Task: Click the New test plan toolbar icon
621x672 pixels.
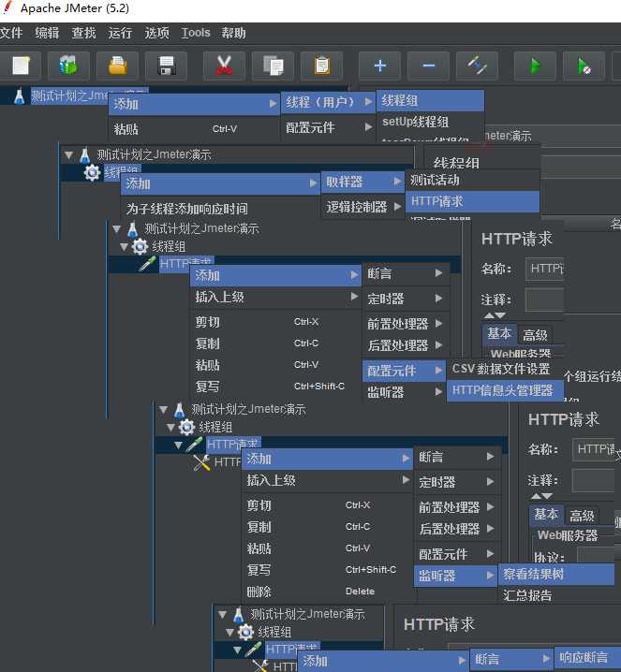Action: point(21,66)
